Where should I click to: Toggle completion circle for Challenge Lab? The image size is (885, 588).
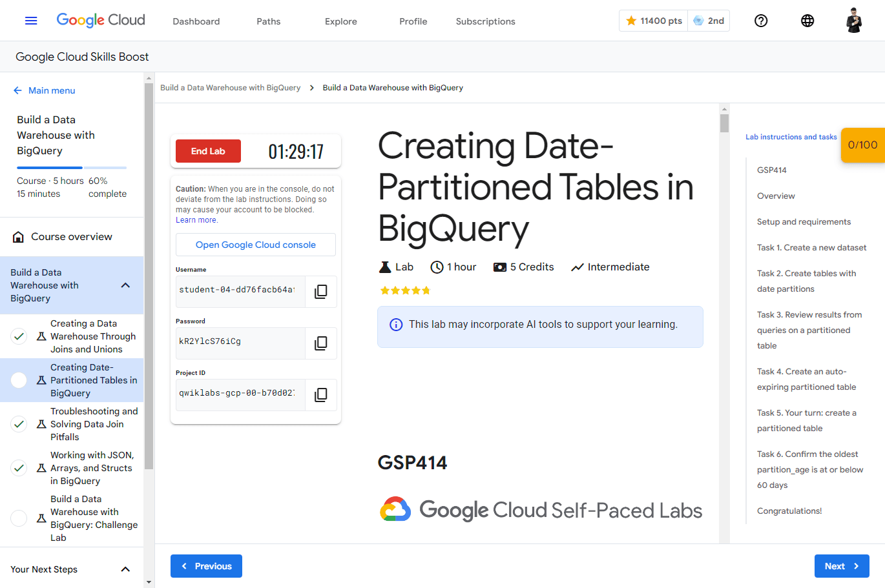(19, 518)
